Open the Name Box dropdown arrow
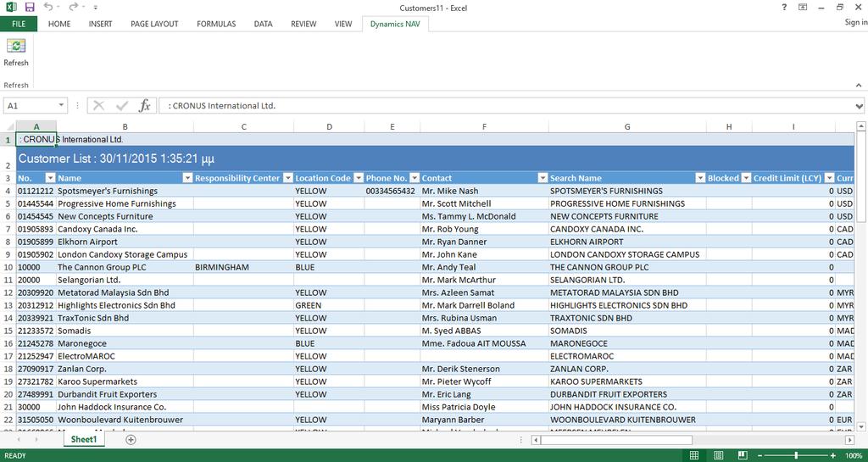Image resolution: width=868 pixels, height=462 pixels. (61, 105)
